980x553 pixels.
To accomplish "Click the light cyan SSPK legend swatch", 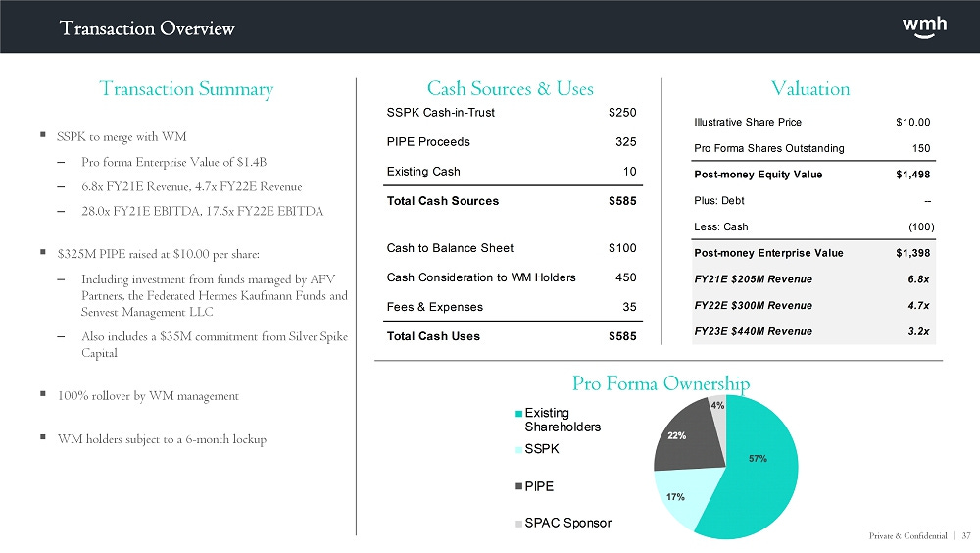I will click(518, 450).
